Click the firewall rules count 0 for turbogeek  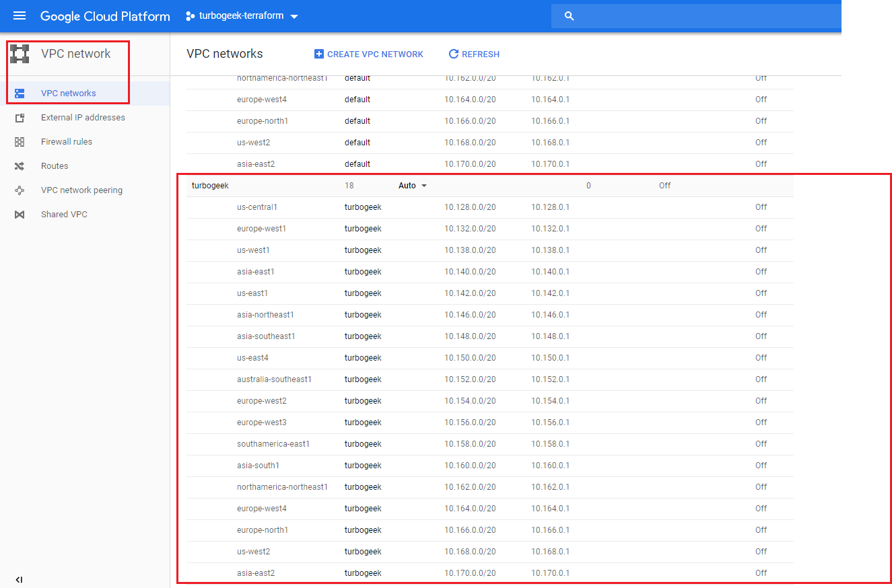click(588, 186)
